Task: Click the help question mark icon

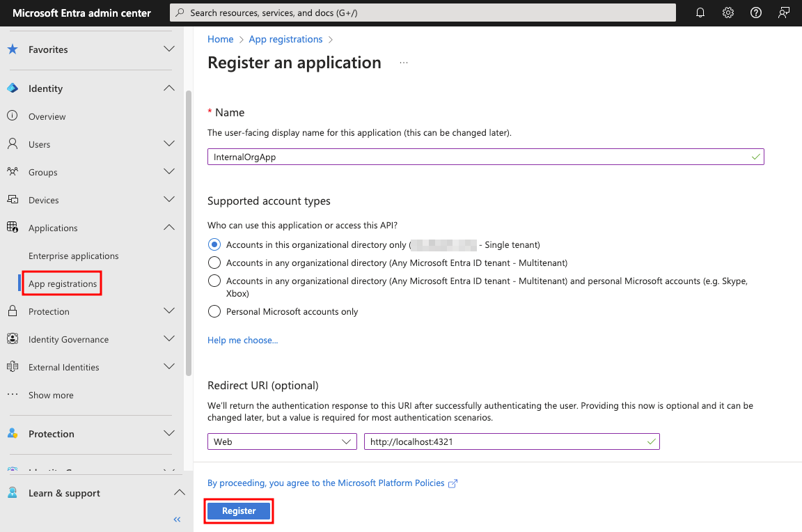Action: tap(755, 13)
